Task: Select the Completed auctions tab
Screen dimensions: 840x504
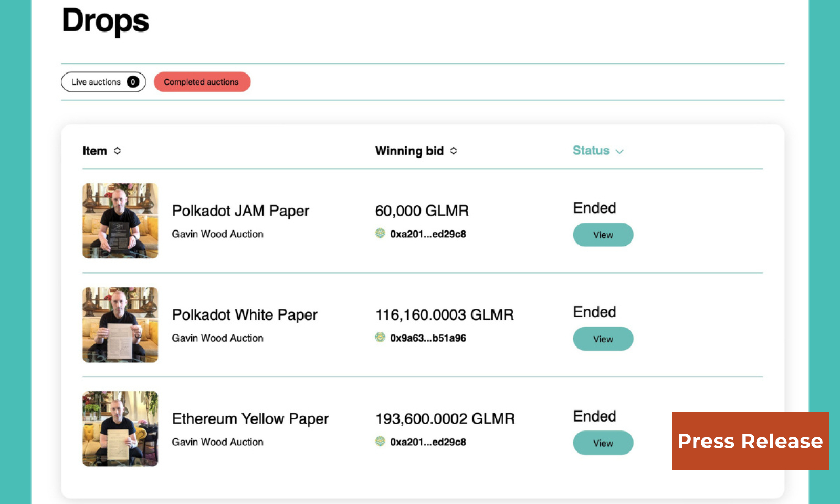Action: 202,81
